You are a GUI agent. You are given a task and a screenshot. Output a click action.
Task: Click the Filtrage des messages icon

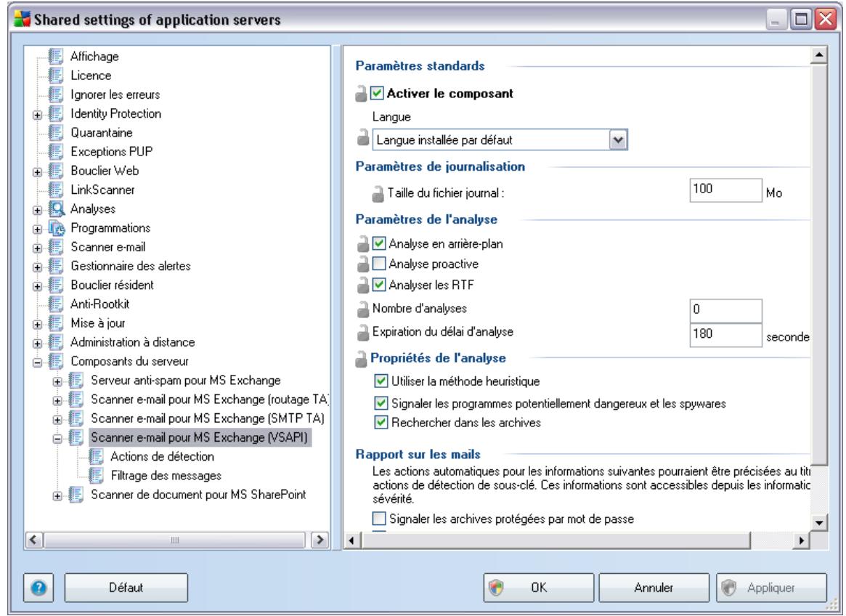click(96, 476)
